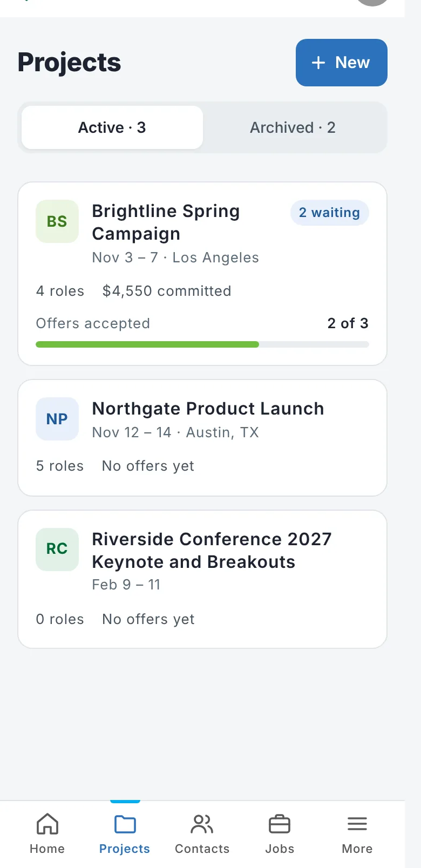Tap the NP project avatar
This screenshot has height=868, width=421.
point(57,419)
